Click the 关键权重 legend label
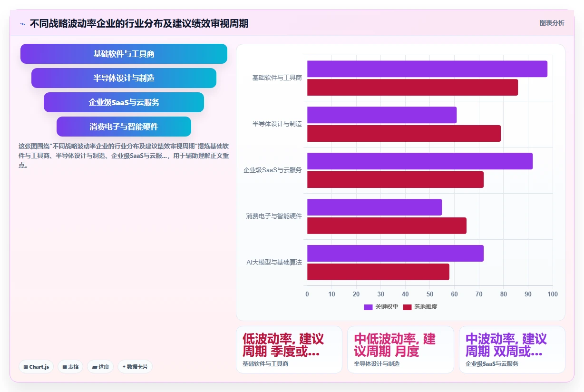The image size is (584, 392). (x=387, y=307)
